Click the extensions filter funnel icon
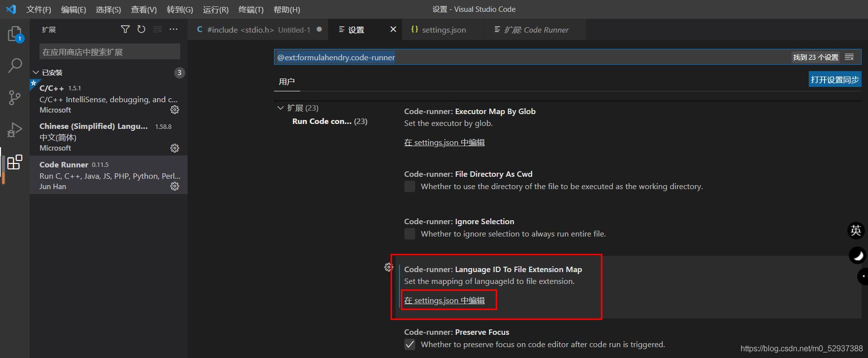The image size is (868, 358). [125, 30]
